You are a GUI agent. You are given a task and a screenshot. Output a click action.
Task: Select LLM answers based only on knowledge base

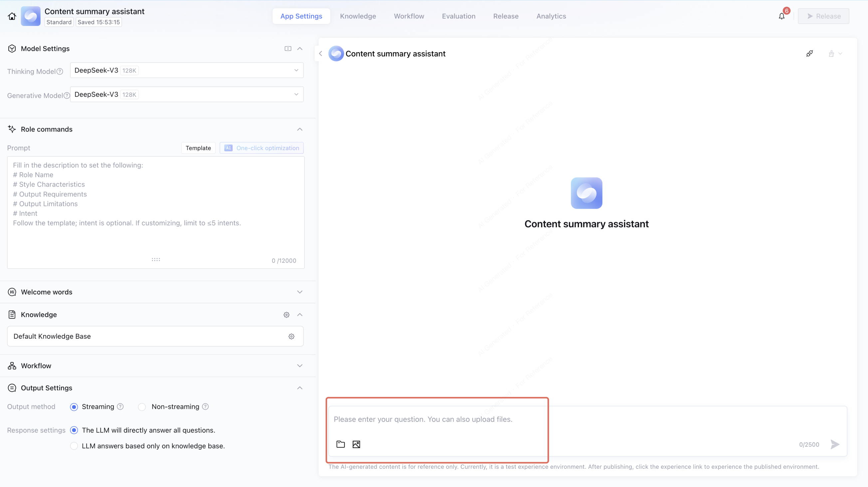74,446
